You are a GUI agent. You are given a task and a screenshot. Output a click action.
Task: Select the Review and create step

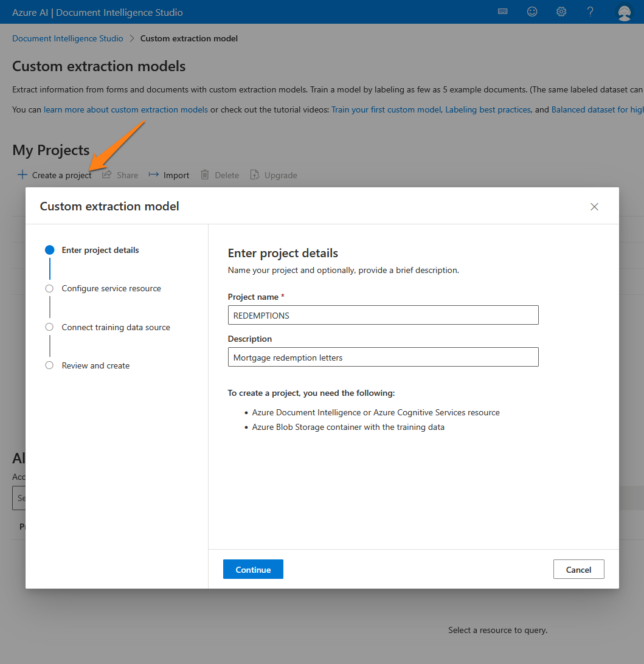click(x=49, y=365)
